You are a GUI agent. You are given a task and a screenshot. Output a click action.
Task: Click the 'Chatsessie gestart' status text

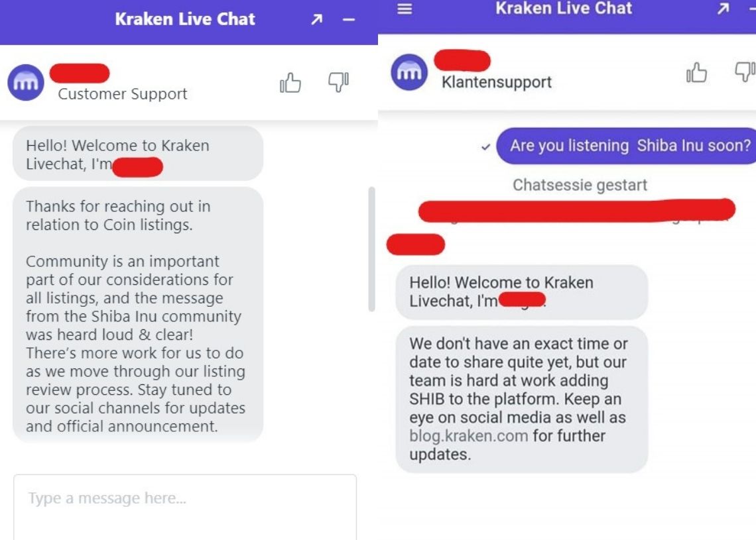click(x=580, y=185)
